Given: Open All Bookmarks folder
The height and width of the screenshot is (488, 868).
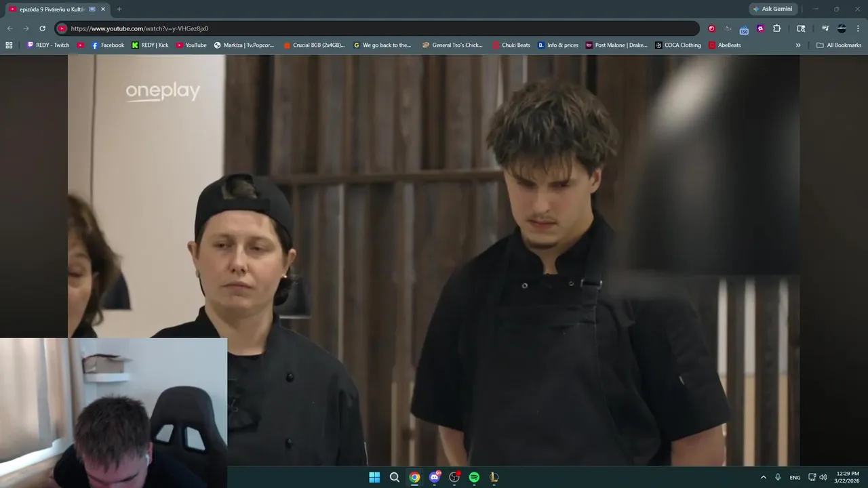Looking at the screenshot, I should point(839,45).
